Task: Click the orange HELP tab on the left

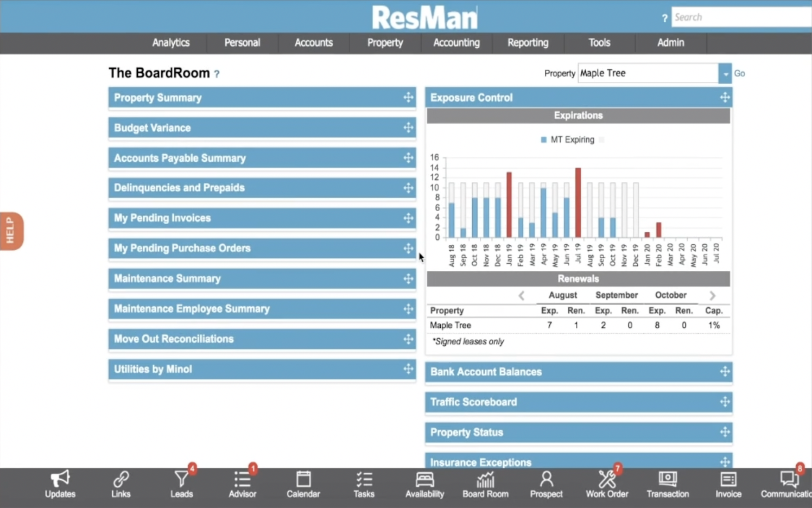Action: click(11, 231)
